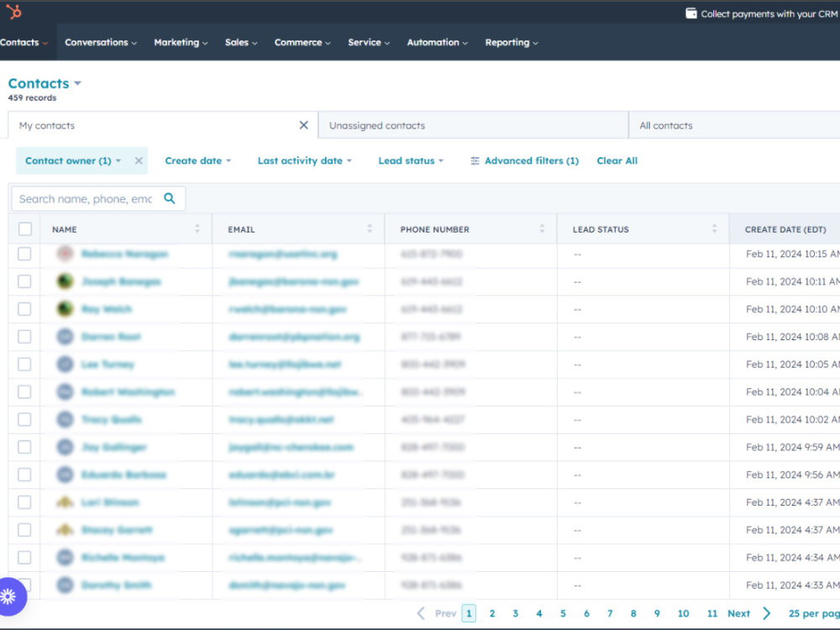Go to page 11
840x630 pixels.
pyautogui.click(x=712, y=613)
